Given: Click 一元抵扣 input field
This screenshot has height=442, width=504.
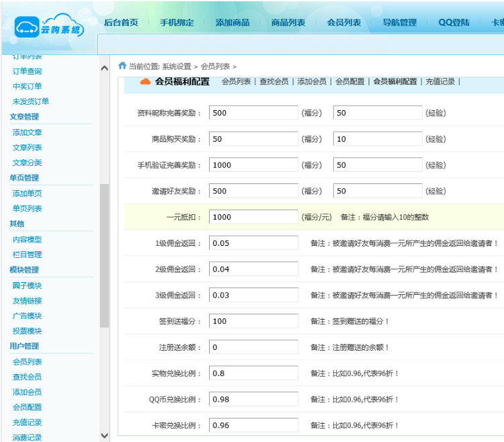Looking at the screenshot, I should tap(253, 217).
